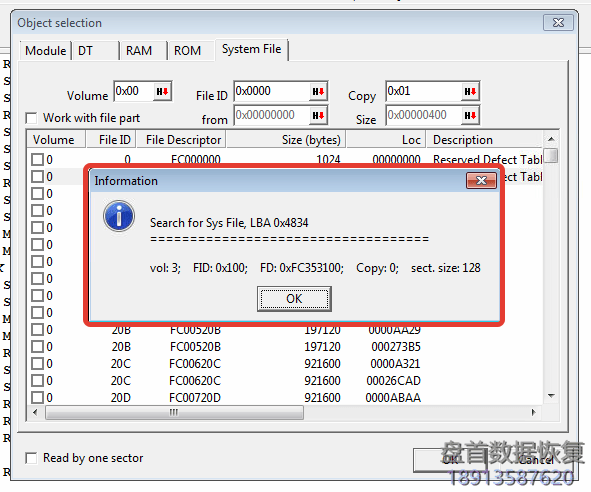Screen dimensions: 591x492
Task: Click the blue information icon in the dialog
Action: click(119, 216)
